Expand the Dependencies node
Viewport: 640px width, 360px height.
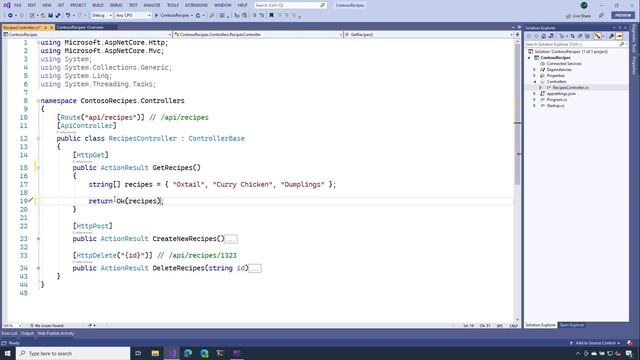click(x=534, y=70)
